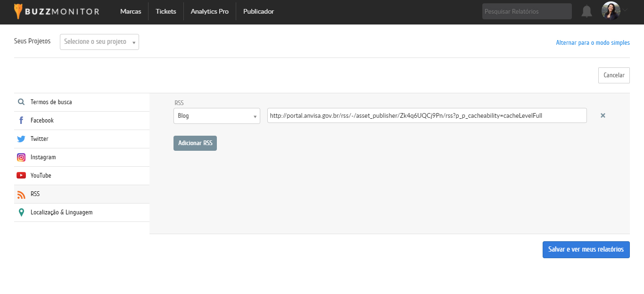The height and width of the screenshot is (294, 644).
Task: Open the Publicador menu
Action: pyautogui.click(x=258, y=11)
